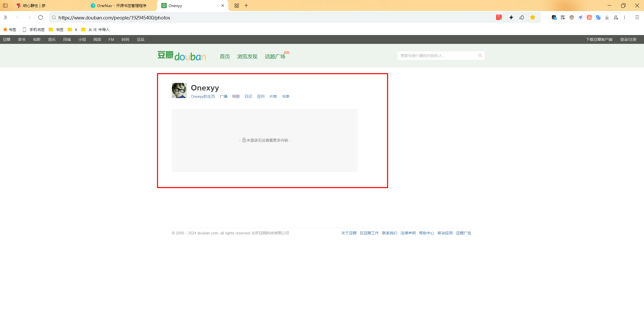
Task: Open the tab grid overview icon
Action: tap(237, 6)
